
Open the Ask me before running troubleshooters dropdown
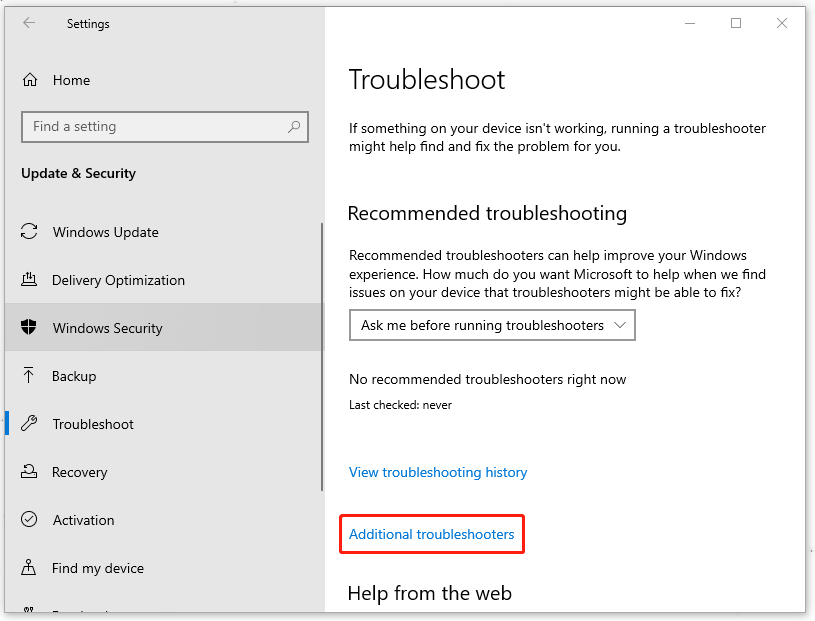(492, 325)
